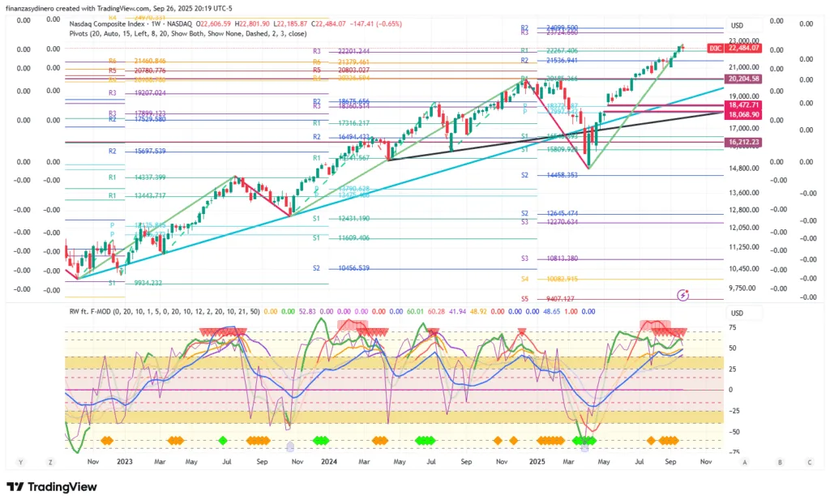Click the 20,204.58 purple price label
Viewport: 830px width, 504px height.
(x=744, y=79)
